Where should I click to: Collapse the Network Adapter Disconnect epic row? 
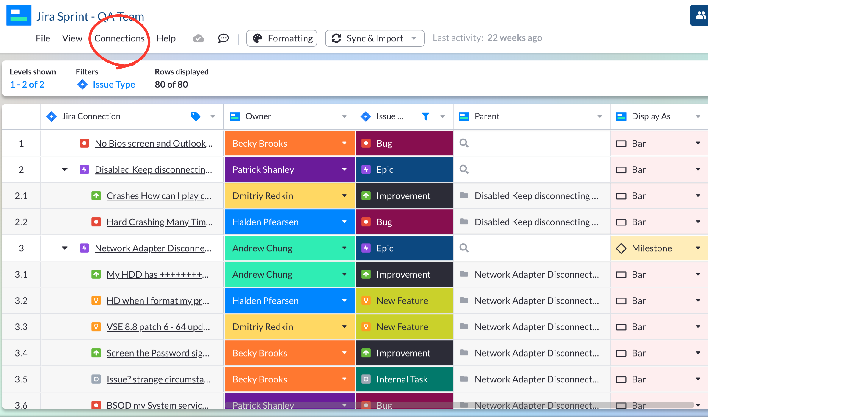(65, 248)
